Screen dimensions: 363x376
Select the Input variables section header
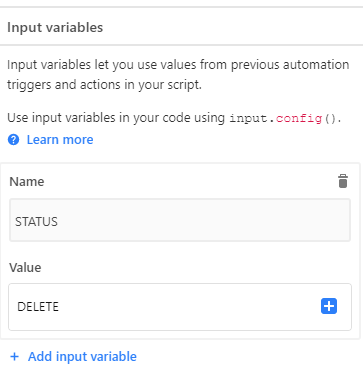coord(55,27)
